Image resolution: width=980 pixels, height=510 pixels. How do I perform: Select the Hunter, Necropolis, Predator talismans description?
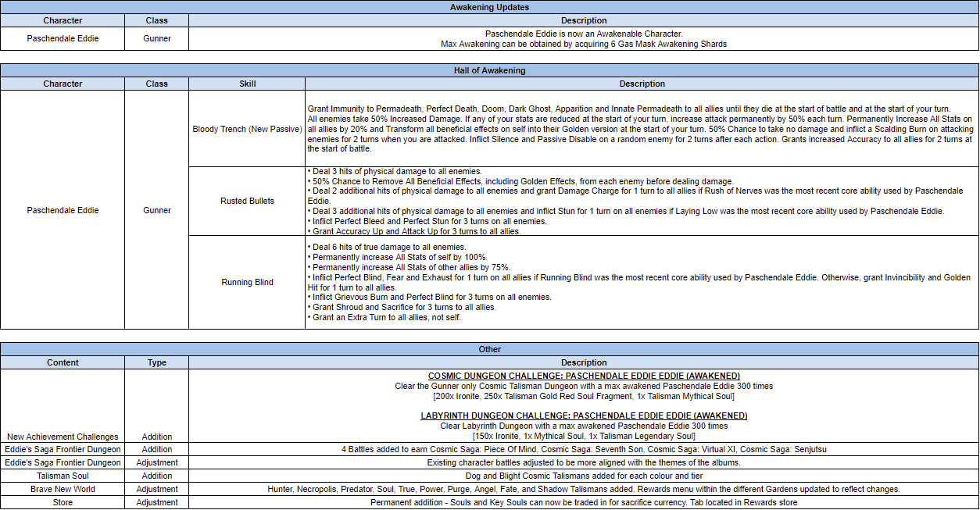click(583, 489)
